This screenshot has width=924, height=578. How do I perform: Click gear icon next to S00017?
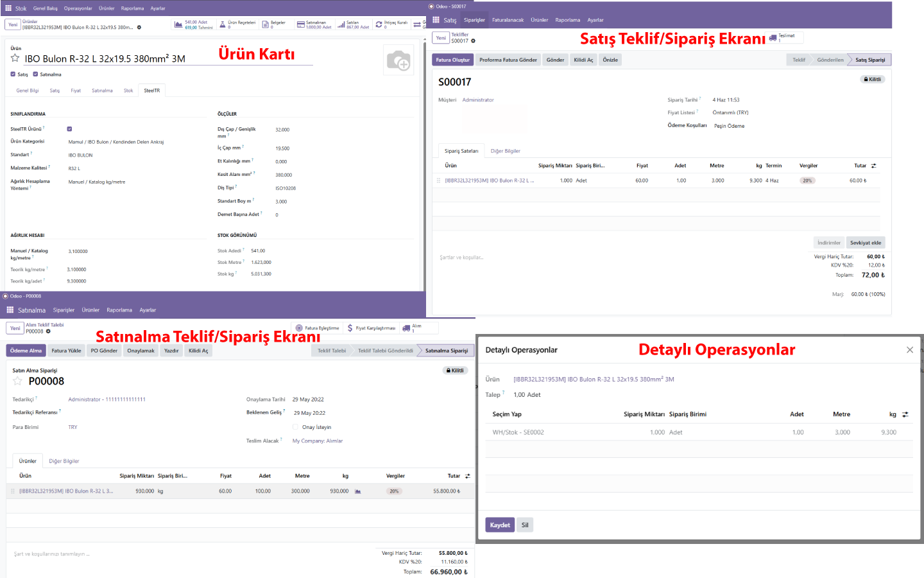pyautogui.click(x=474, y=41)
